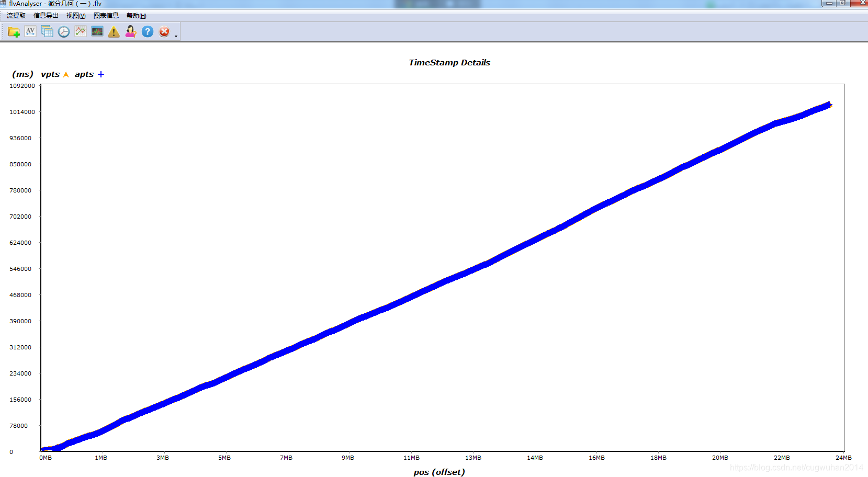Open the stacked tables icon
The height and width of the screenshot is (477, 868).
[47, 32]
